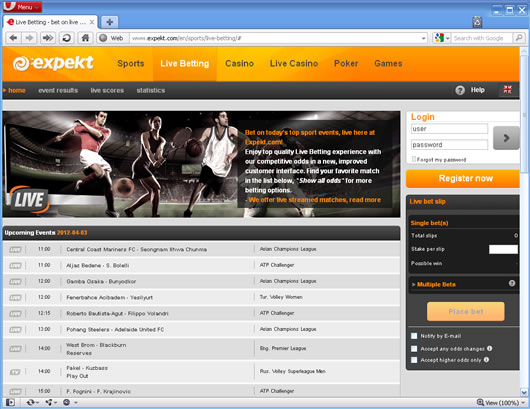Open Gamba Osaka - Bunyodkor match
530x409 pixels.
click(x=101, y=282)
